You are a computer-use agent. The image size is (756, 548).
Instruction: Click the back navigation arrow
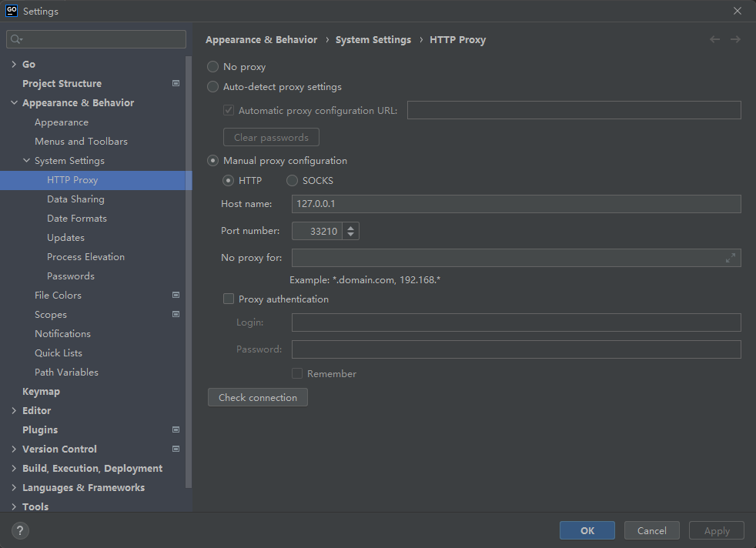[714, 39]
